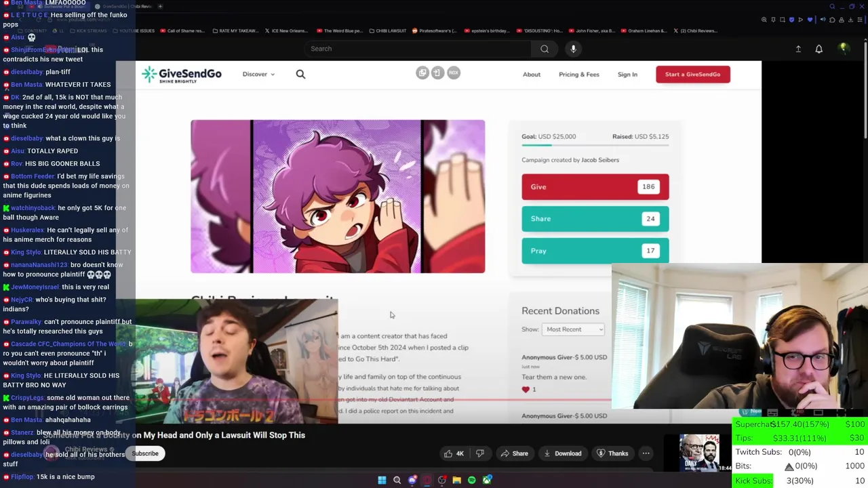Open the suggested video thumbnail 18:44
This screenshot has height=488, width=868.
click(x=700, y=453)
